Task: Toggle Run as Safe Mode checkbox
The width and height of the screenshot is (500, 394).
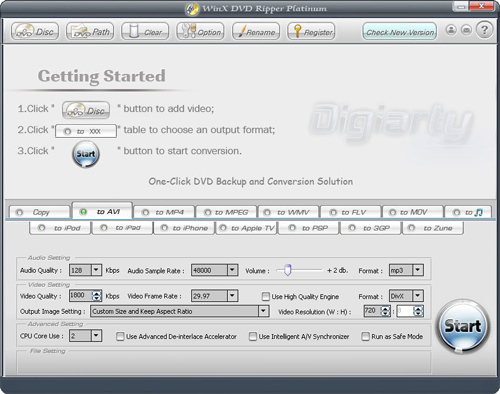Action: point(366,336)
